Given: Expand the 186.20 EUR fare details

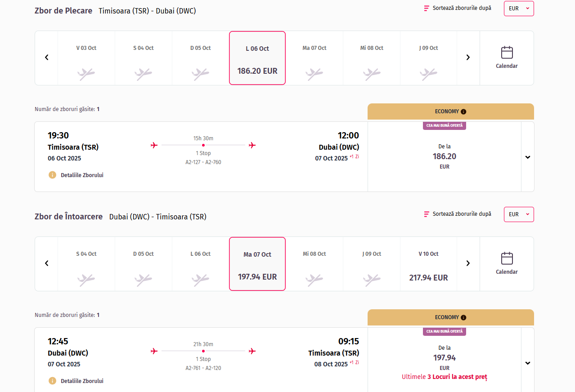Looking at the screenshot, I should tap(528, 157).
